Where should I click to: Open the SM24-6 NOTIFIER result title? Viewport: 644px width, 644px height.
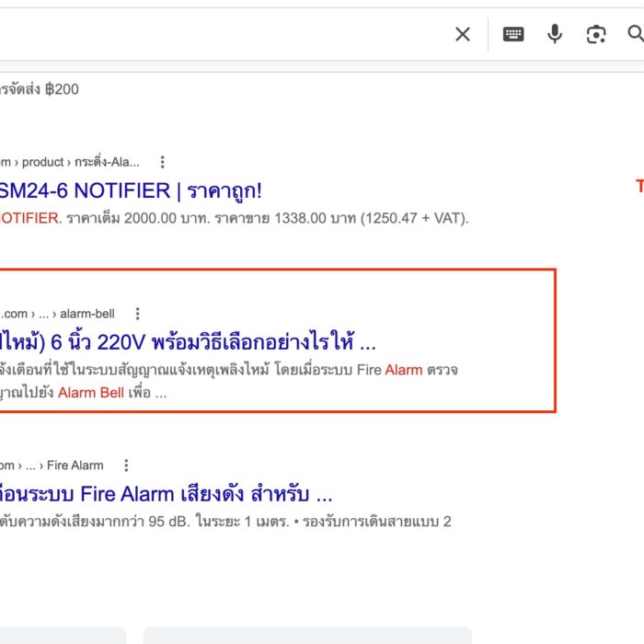(131, 191)
